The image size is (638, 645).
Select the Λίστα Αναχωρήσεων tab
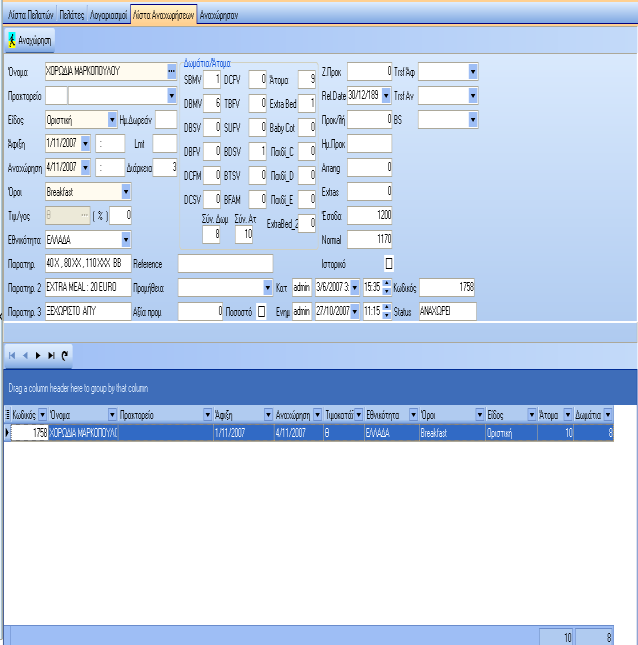coord(164,15)
